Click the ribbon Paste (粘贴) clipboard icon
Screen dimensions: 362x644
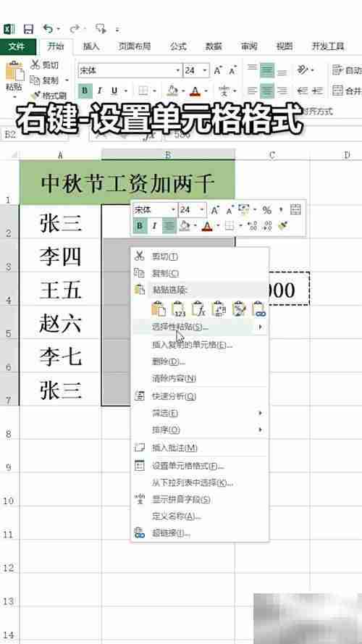point(14,72)
